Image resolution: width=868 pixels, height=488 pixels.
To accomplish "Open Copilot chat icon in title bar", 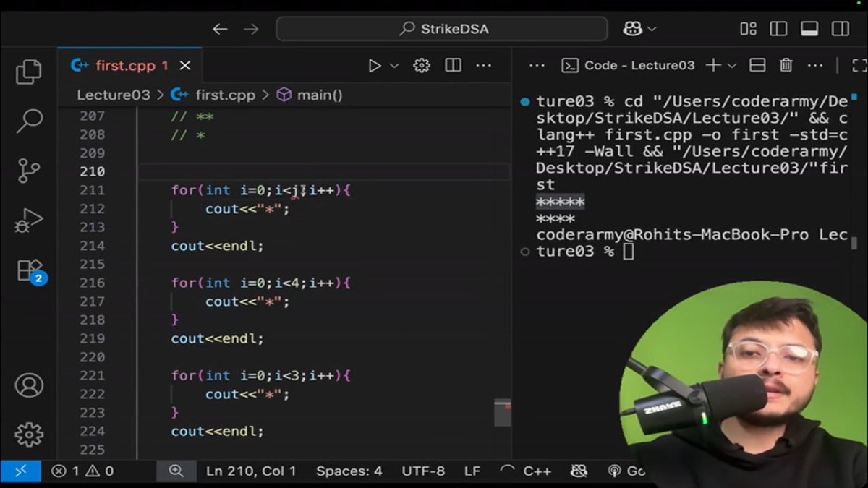I will [632, 29].
